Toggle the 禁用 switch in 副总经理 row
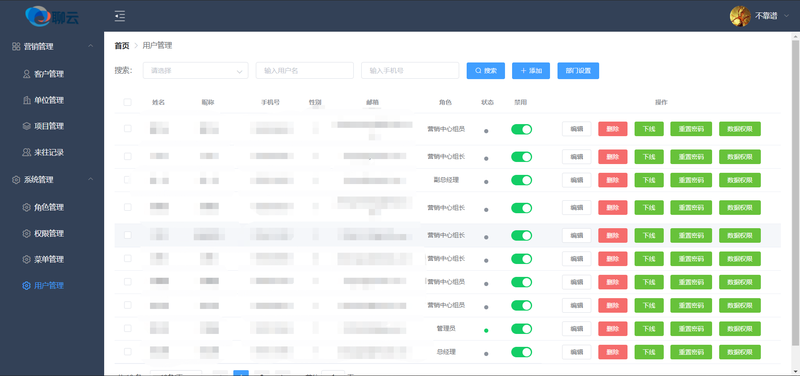Viewport: 800px width, 376px height. [521, 180]
